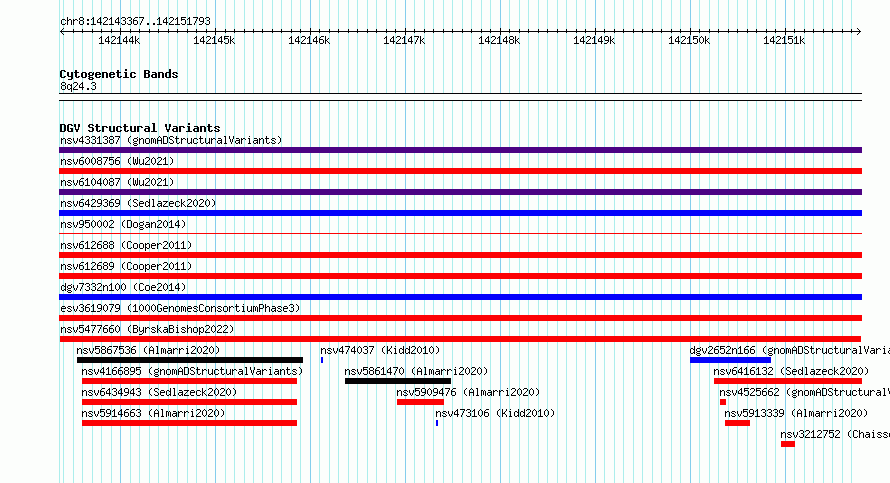890x483 pixels.
Task: Click the red bar for nsv6008756
Action: coord(460,171)
